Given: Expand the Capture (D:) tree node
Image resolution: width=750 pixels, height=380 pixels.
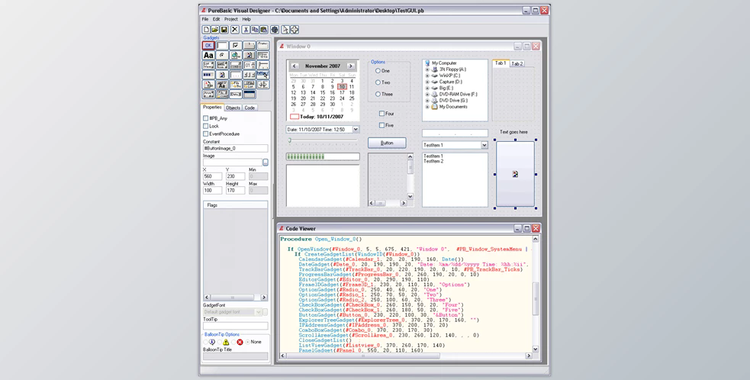Looking at the screenshot, I should 427,82.
